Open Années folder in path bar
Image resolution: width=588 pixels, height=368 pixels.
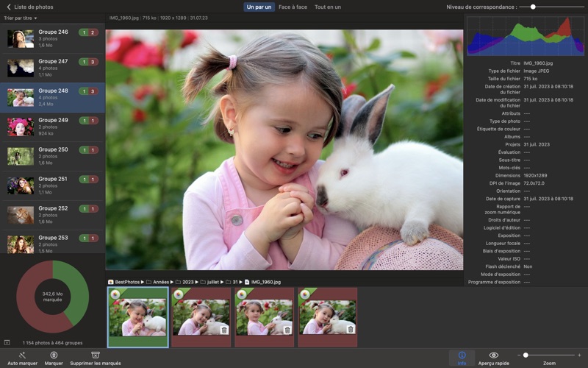[x=157, y=282]
